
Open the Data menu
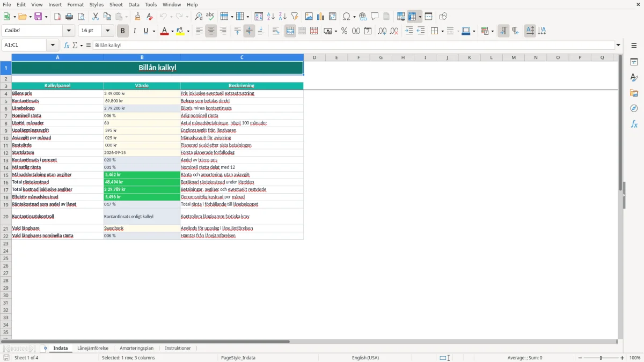click(134, 4)
